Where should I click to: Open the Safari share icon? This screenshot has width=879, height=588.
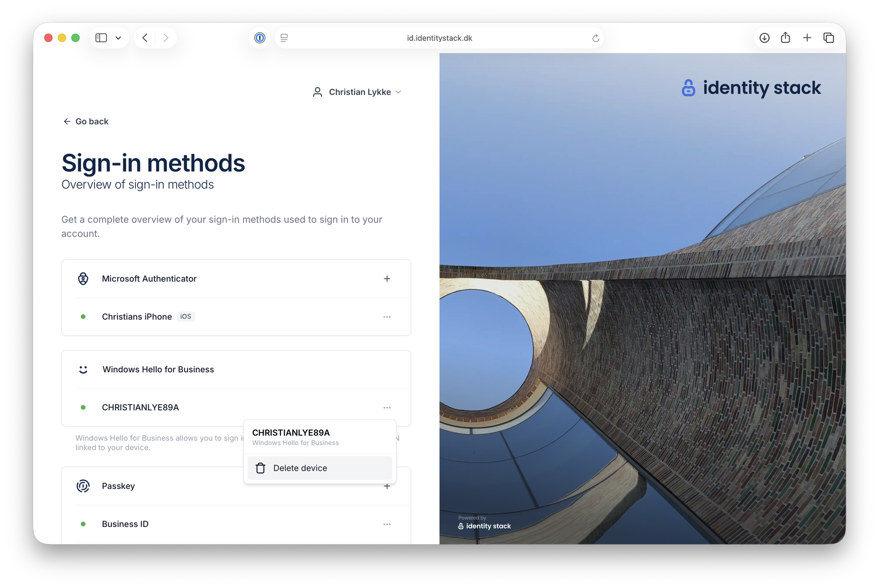coord(785,38)
